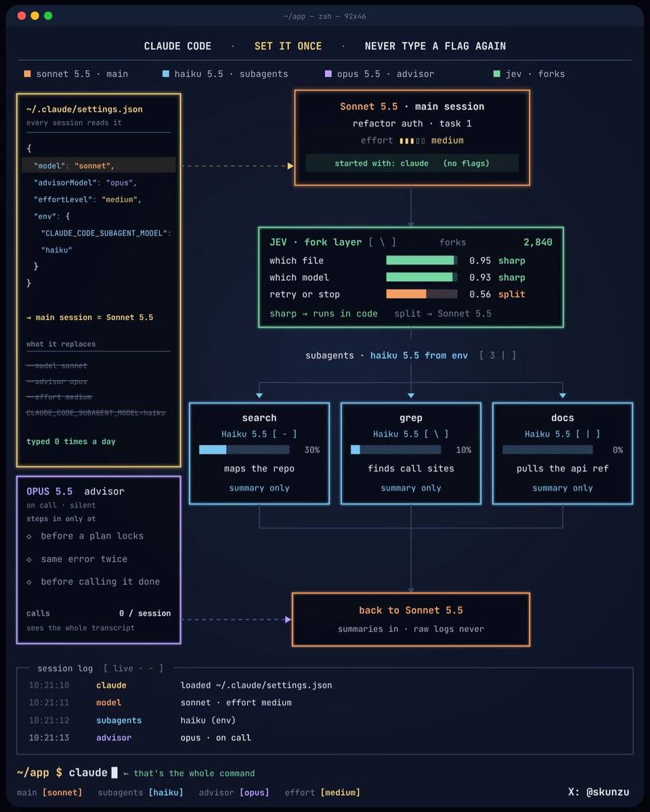This screenshot has width=650, height=812.
Task: Click the "pulls the api ref" description
Action: point(563,468)
